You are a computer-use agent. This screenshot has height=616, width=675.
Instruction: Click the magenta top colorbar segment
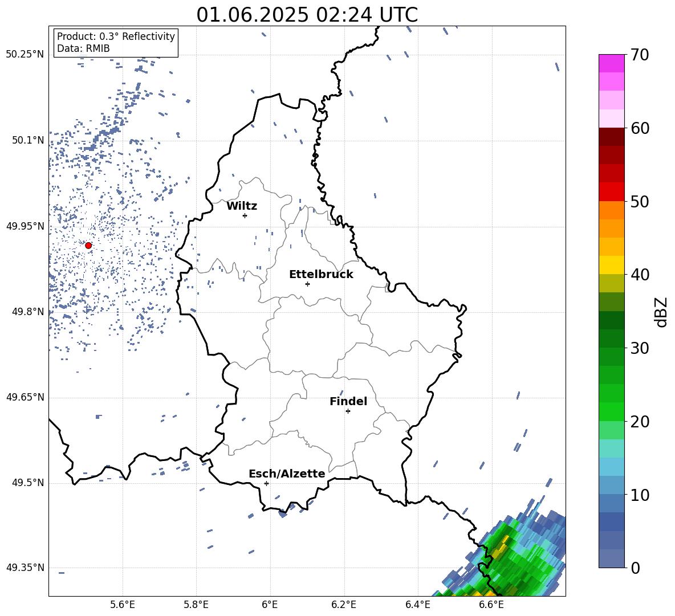pyautogui.click(x=611, y=63)
